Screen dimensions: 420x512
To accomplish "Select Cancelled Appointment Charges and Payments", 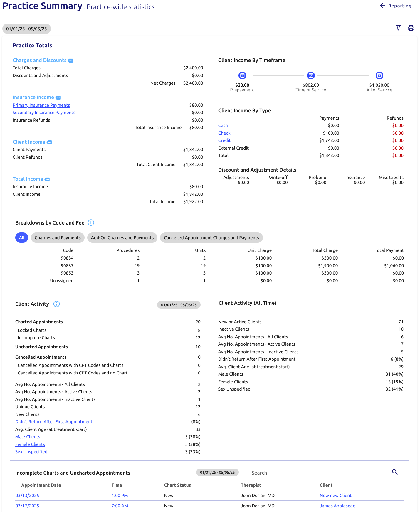I will (x=211, y=238).
